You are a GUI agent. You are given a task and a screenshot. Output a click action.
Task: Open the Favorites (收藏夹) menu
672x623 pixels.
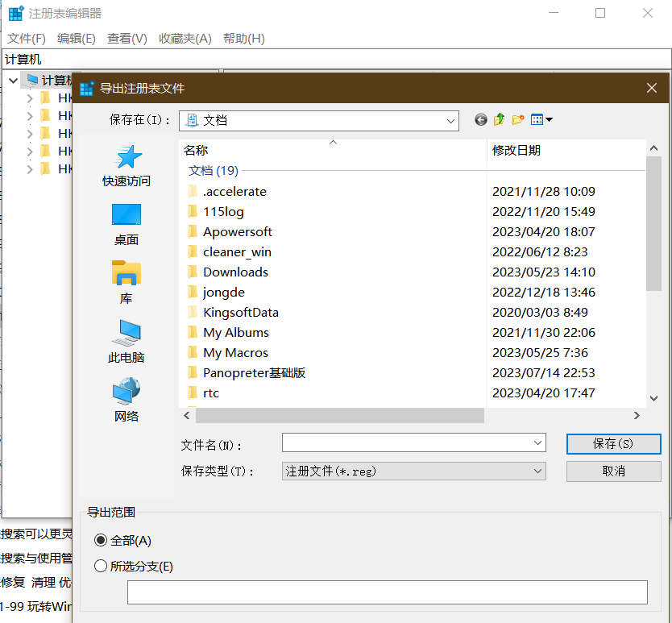185,39
